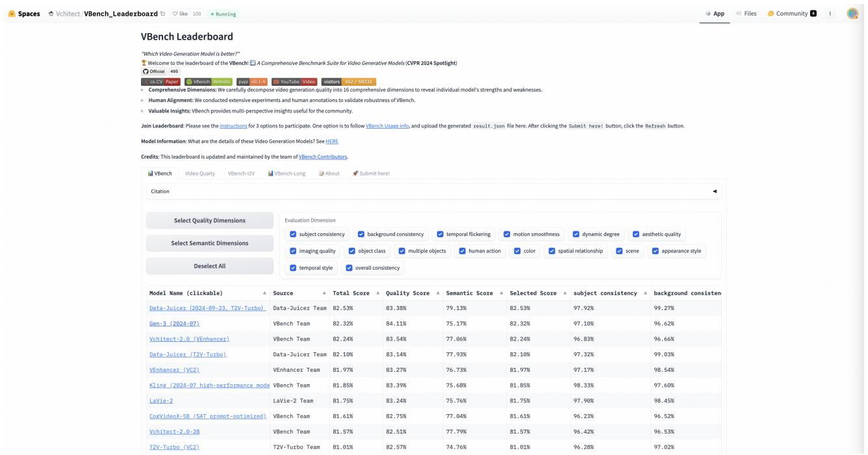This screenshot has height=455, width=868.
Task: Switch to the VBench-I2V tab
Action: (x=240, y=173)
